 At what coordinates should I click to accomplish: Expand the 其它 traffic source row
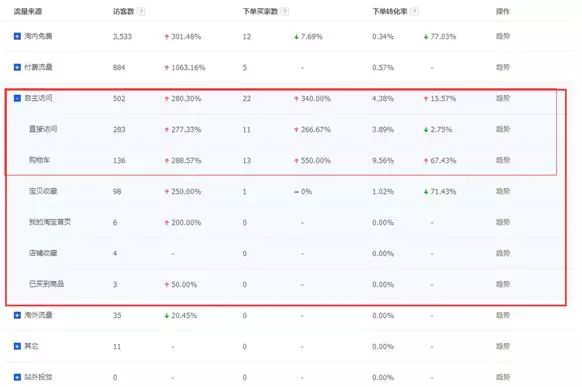[x=17, y=346]
